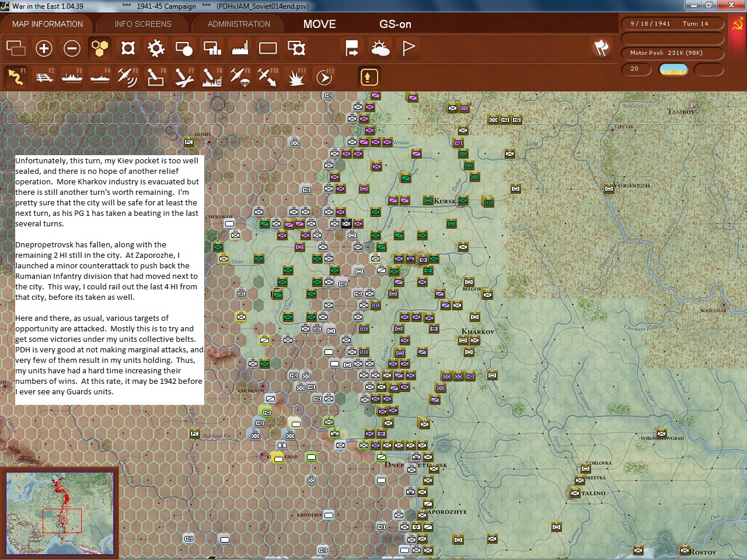Click the Krivoi Rog city label on map
The image size is (747, 560).
(x=310, y=515)
